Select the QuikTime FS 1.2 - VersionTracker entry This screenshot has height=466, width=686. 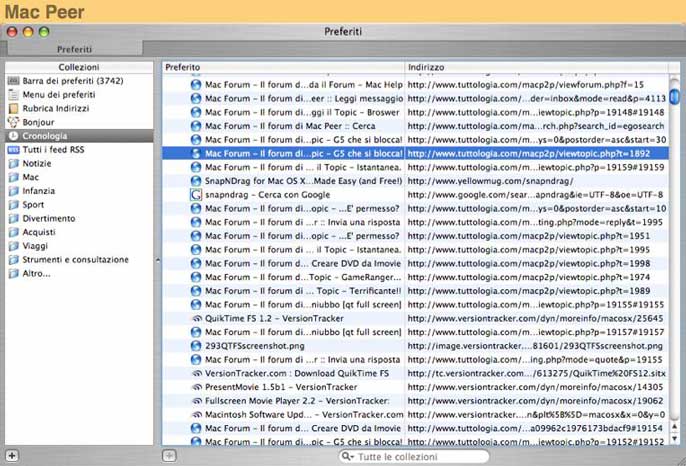click(274, 319)
